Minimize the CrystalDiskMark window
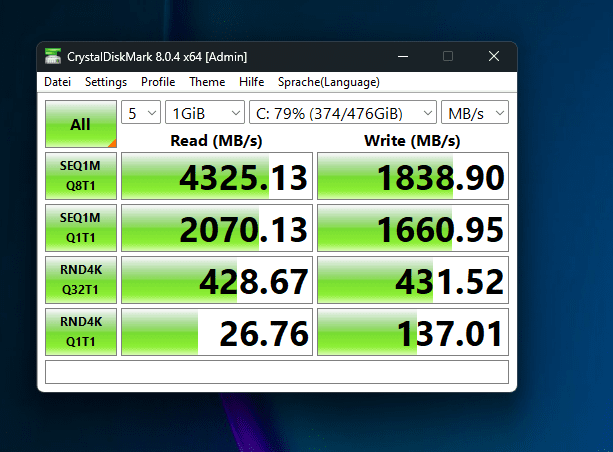The image size is (613, 452). tap(403, 57)
